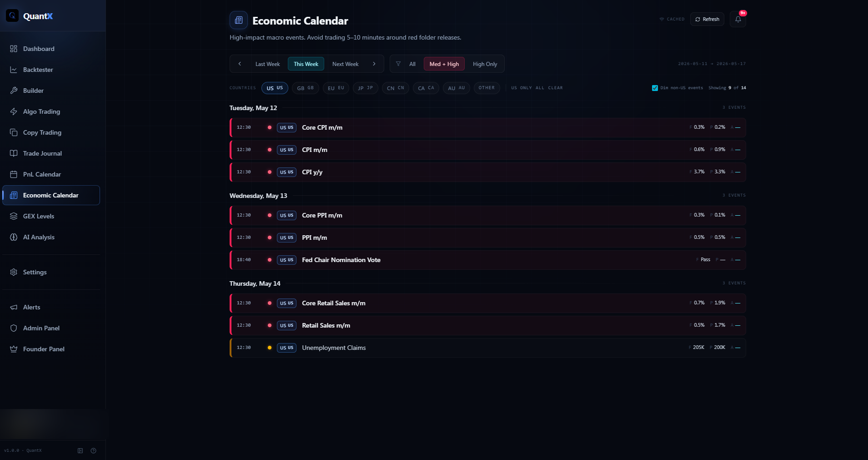868x460 pixels.
Task: Toggle the Dim non-US events checkbox
Action: pos(655,88)
